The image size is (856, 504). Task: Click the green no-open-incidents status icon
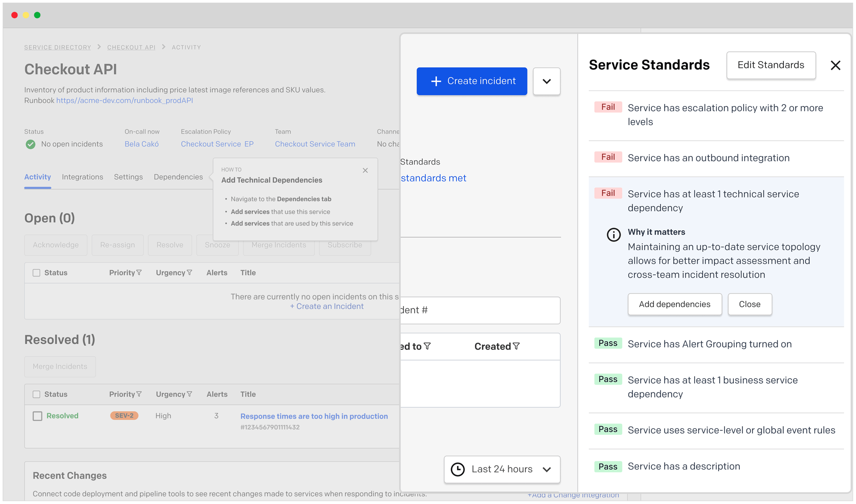(x=30, y=144)
